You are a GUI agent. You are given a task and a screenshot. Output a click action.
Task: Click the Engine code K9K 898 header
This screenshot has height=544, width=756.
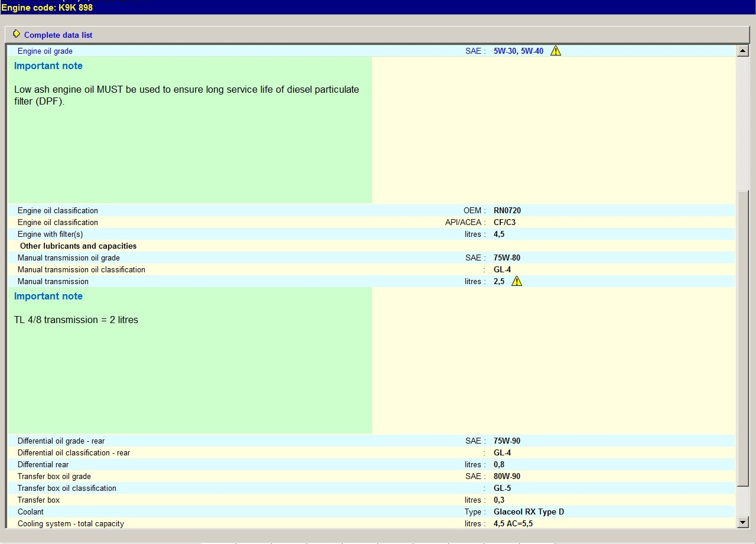(x=47, y=8)
